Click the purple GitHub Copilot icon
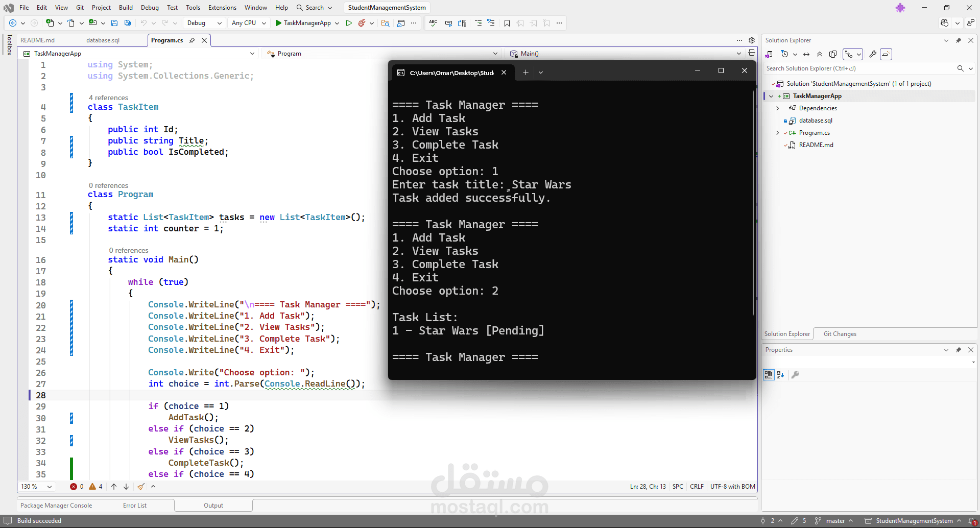 coord(900,8)
